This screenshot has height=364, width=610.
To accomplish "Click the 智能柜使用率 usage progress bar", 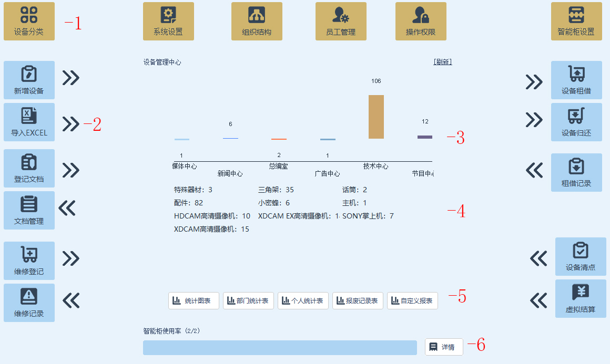I will [x=280, y=347].
